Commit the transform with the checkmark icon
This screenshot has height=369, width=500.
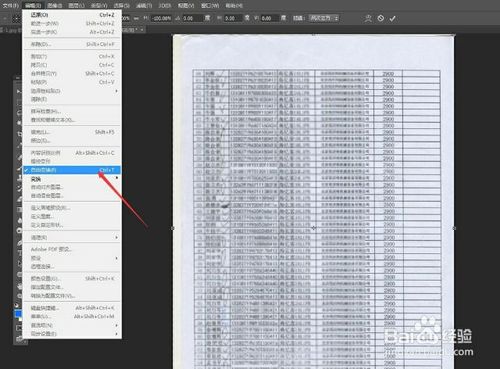click(392, 19)
